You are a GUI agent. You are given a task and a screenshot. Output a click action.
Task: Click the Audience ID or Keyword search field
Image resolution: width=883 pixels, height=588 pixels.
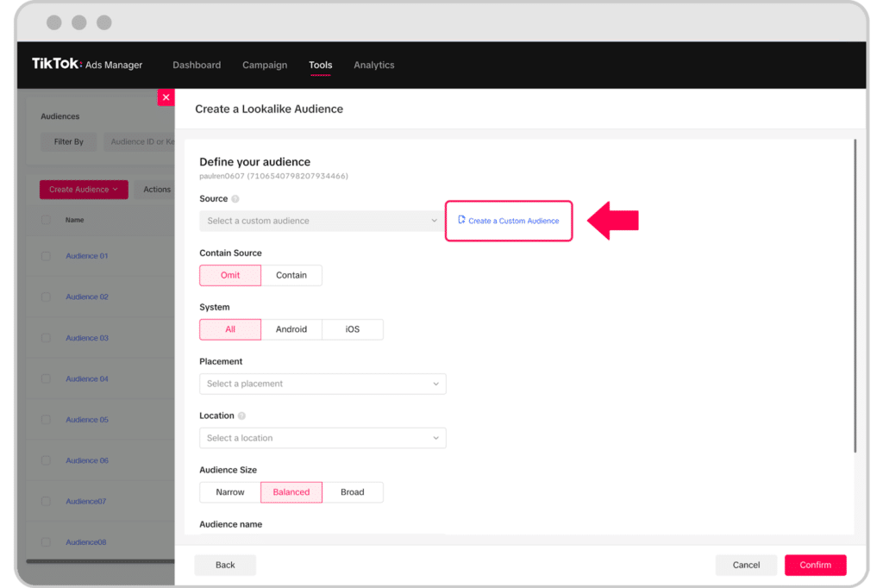(x=142, y=141)
